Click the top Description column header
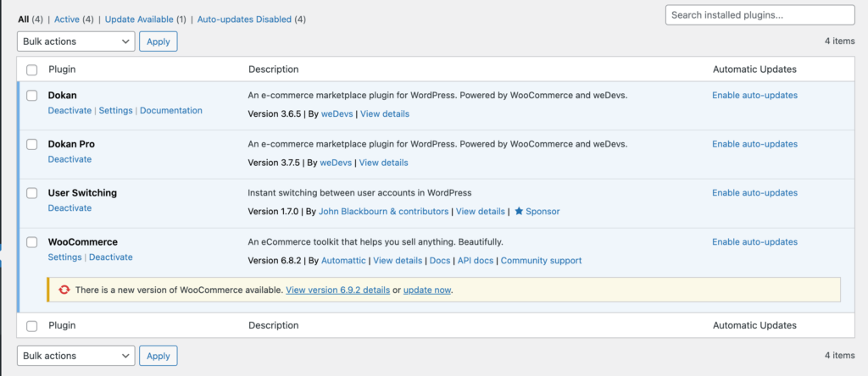The width and height of the screenshot is (868, 376). point(274,69)
